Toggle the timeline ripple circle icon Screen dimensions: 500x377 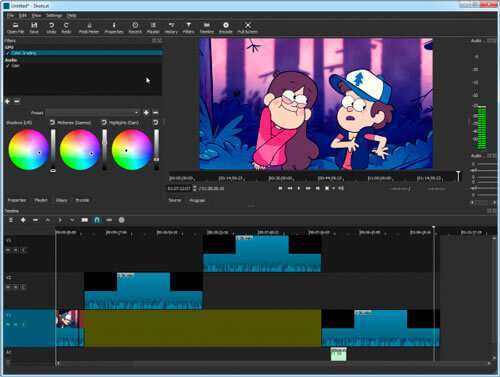pos(122,220)
